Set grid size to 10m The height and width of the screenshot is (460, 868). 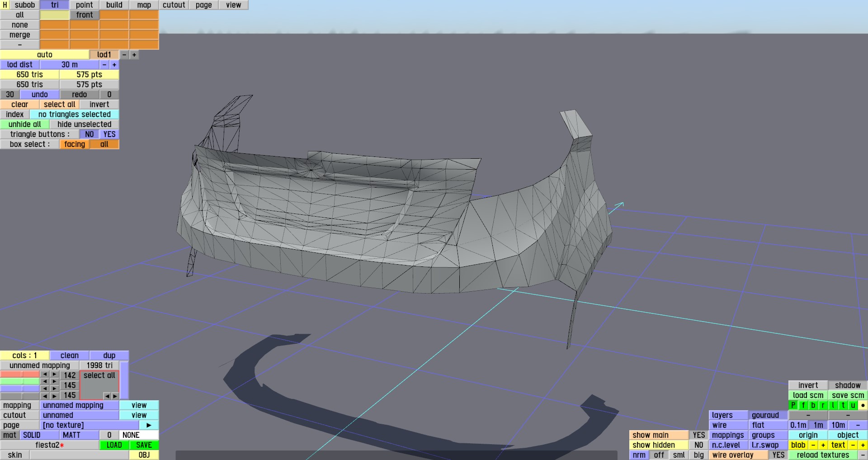(x=838, y=425)
